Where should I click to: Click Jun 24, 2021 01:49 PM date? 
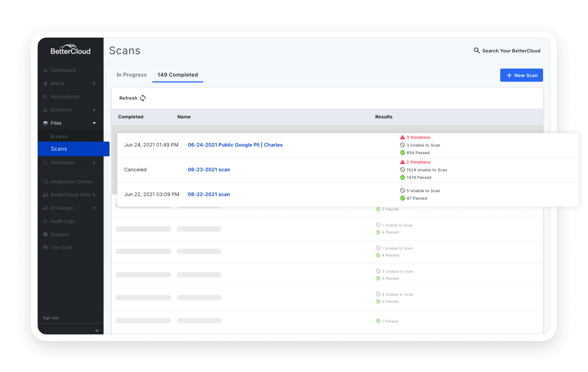coord(151,145)
